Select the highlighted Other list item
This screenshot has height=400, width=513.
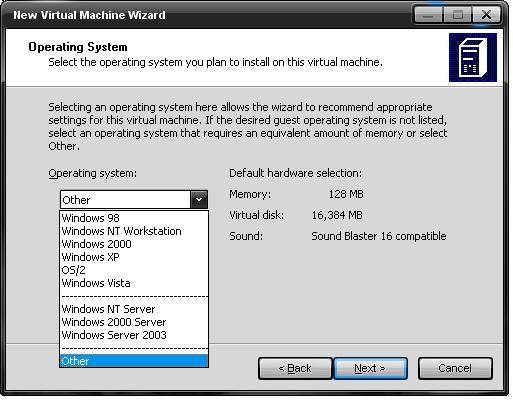[x=134, y=361]
